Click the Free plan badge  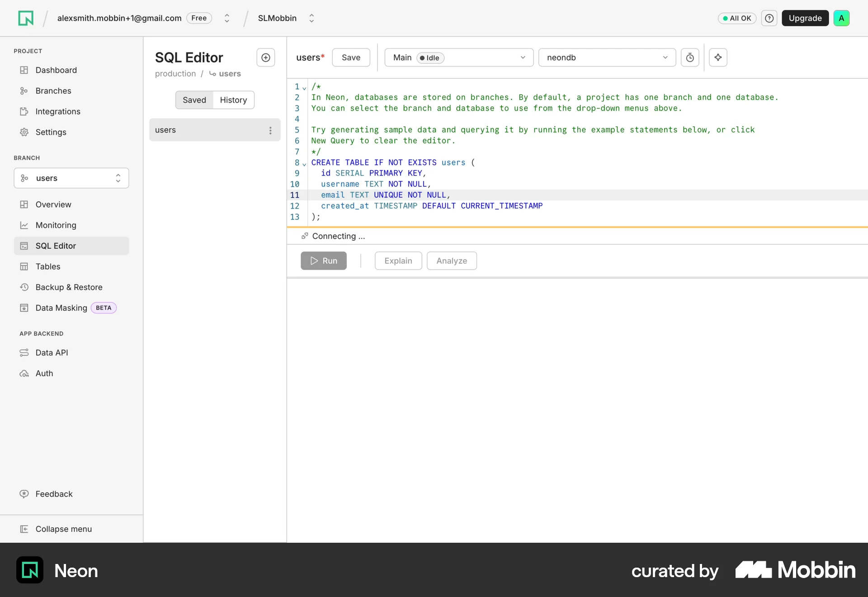pyautogui.click(x=199, y=18)
